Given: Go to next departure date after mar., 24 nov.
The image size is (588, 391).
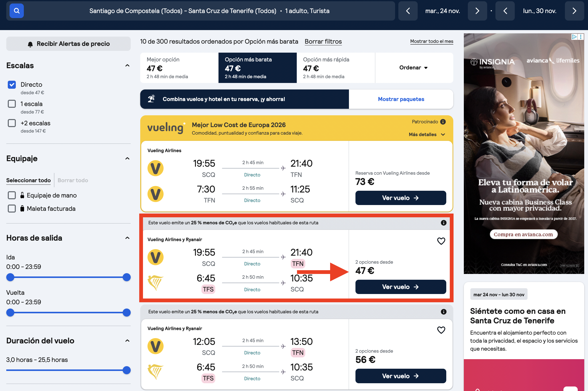Looking at the screenshot, I should point(477,11).
